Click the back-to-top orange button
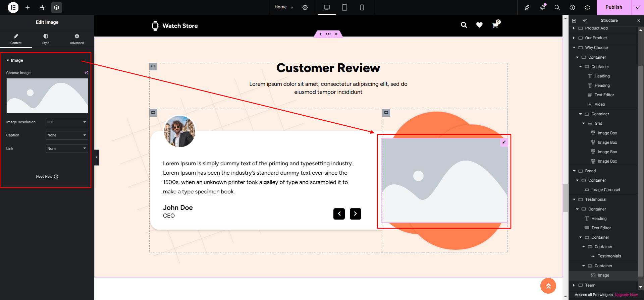The image size is (644, 300). coord(548,286)
